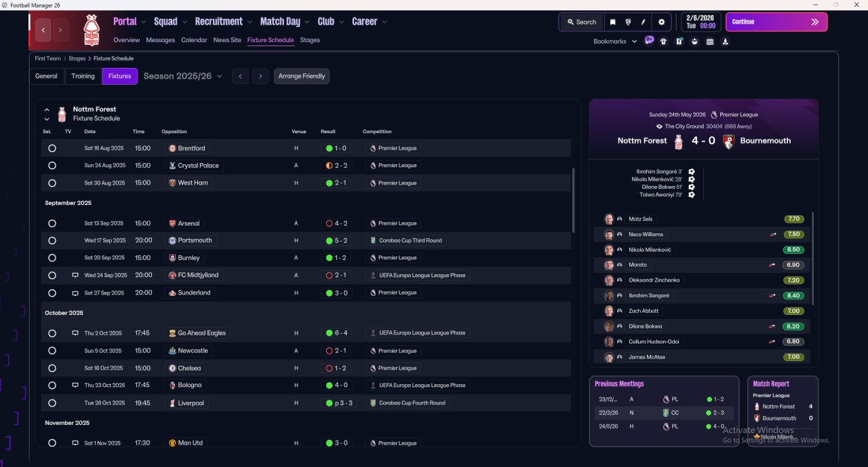Click the download tray icon in bookmarks row
The width and height of the screenshot is (868, 467).
pyautogui.click(x=726, y=41)
